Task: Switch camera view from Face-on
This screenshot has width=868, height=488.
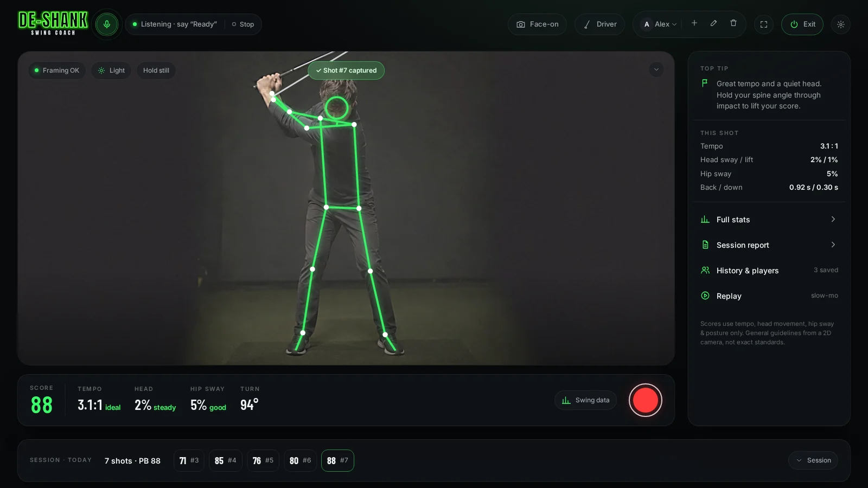Action: 537,24
